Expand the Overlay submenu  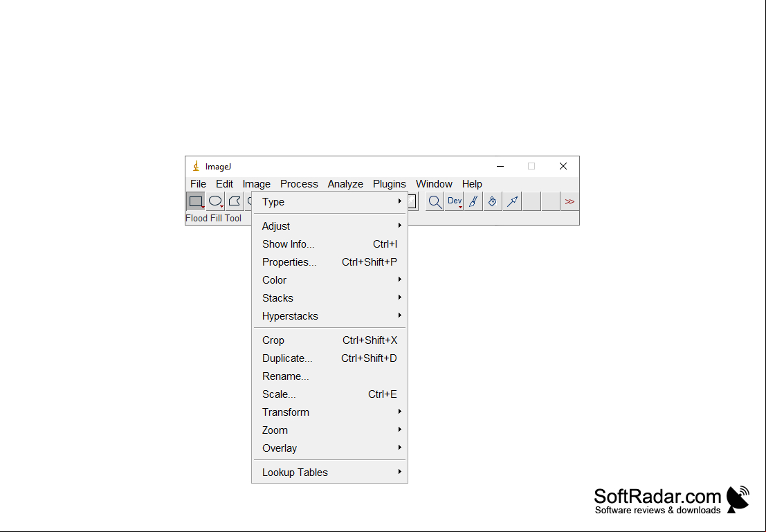click(330, 448)
